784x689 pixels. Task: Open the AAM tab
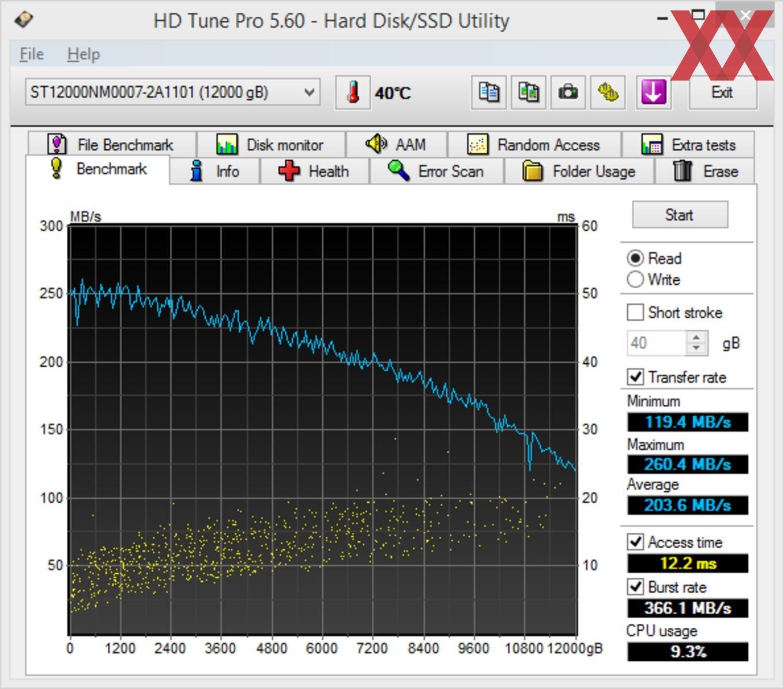[x=397, y=144]
